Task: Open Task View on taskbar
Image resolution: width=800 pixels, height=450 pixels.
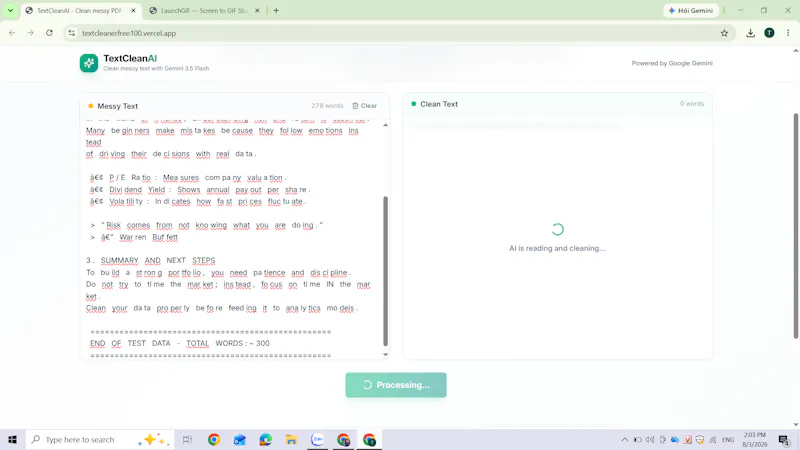Action: tap(187, 439)
